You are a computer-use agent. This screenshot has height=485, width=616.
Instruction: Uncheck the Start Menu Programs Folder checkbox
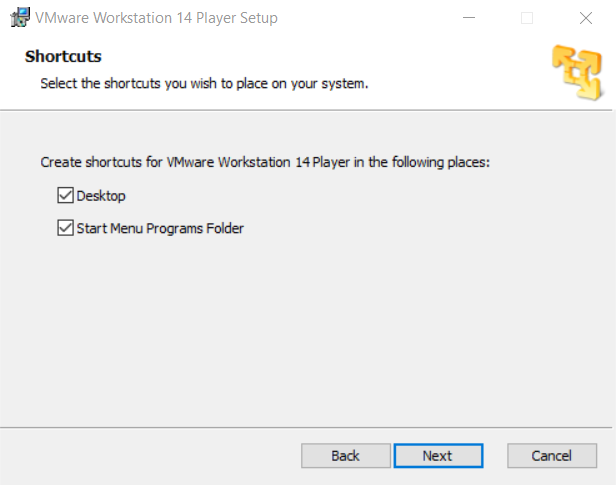click(65, 228)
